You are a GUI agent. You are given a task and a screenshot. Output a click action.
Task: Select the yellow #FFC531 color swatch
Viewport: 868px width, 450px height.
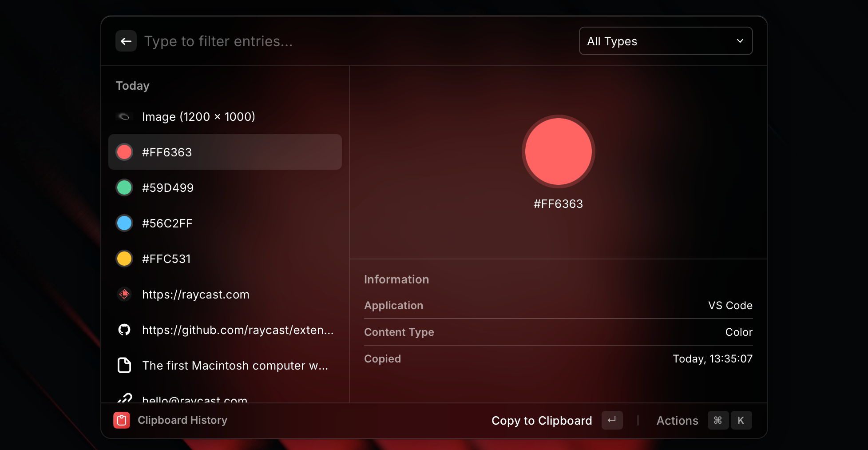[x=124, y=259]
